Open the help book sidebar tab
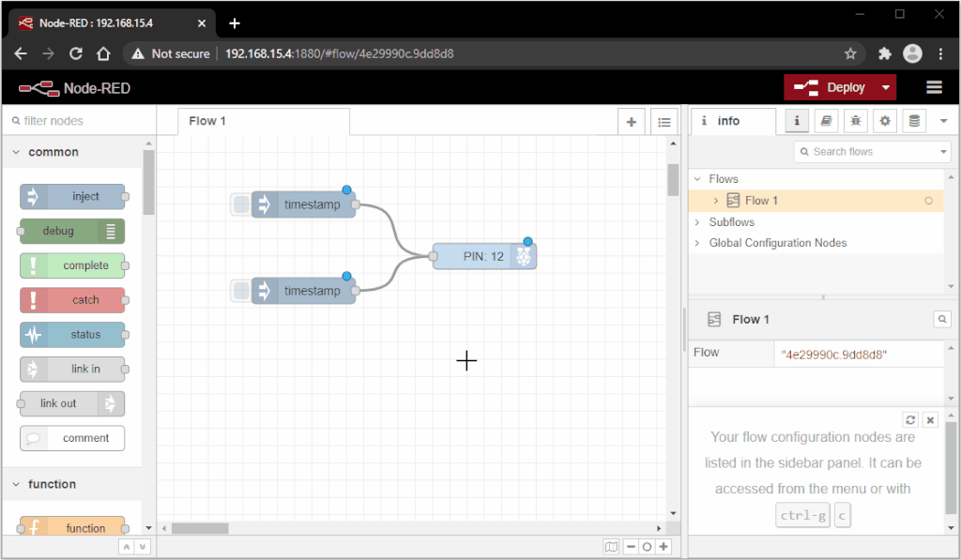 pos(826,121)
